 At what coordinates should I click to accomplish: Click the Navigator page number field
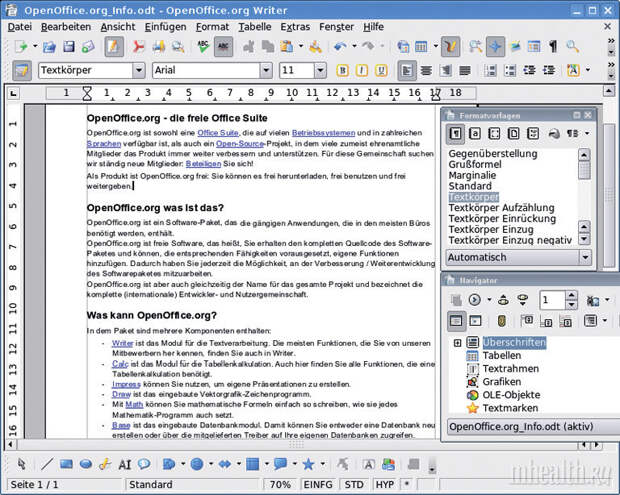552,300
